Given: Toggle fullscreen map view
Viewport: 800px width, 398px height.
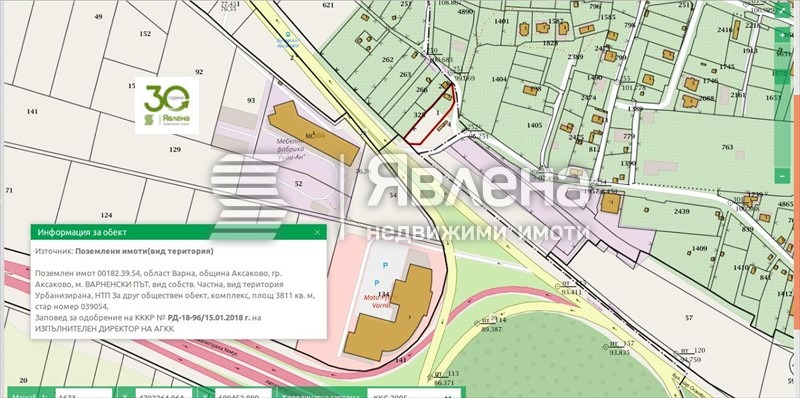Looking at the screenshot, I should [x=783, y=10].
